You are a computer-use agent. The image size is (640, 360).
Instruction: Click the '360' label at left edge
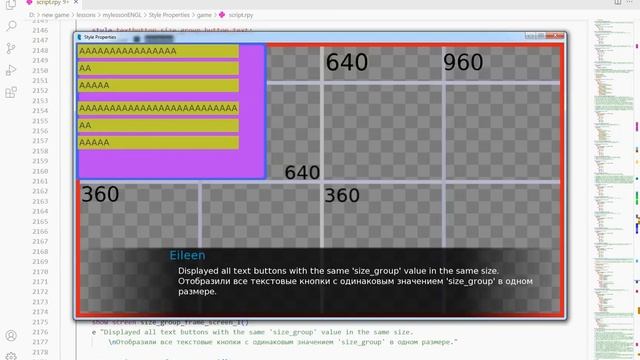pos(100,194)
